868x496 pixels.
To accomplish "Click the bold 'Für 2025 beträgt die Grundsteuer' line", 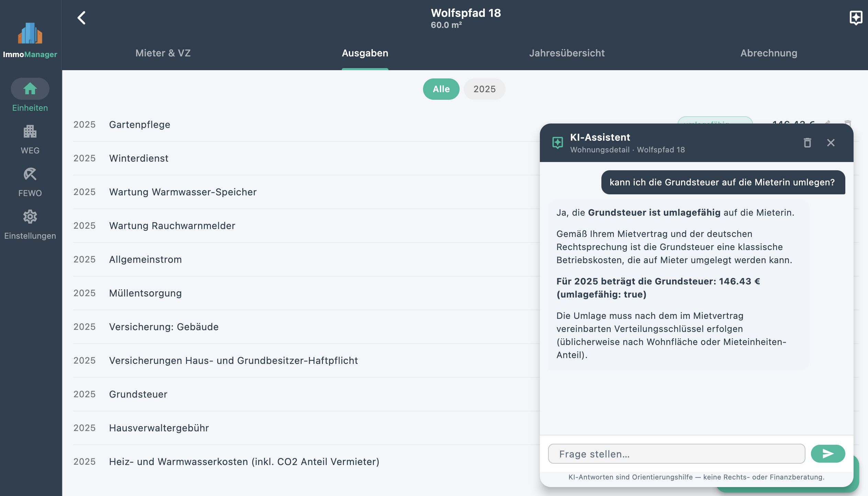I will pyautogui.click(x=658, y=288).
